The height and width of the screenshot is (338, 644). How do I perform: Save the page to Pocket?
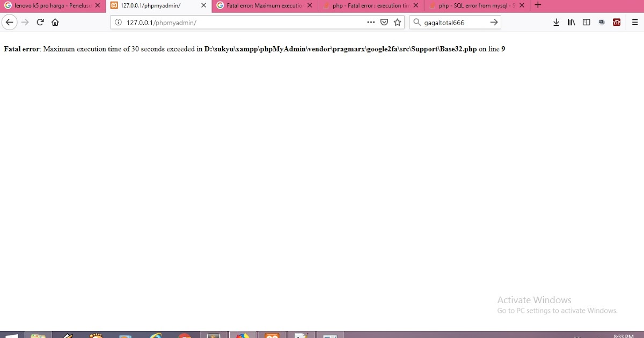tap(384, 23)
